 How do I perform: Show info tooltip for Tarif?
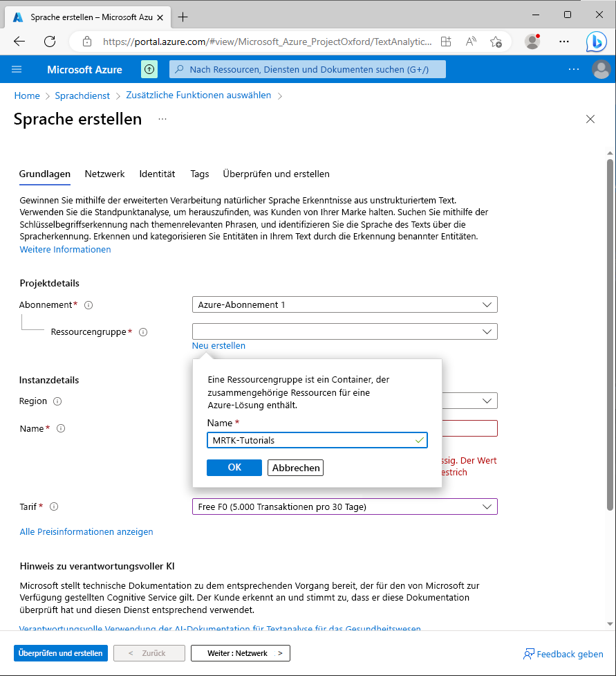tap(54, 506)
